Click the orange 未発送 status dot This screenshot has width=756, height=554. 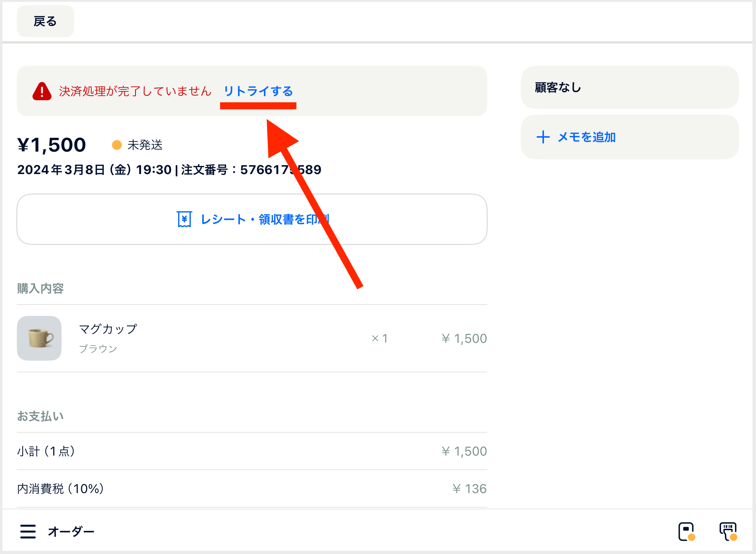[x=117, y=145]
